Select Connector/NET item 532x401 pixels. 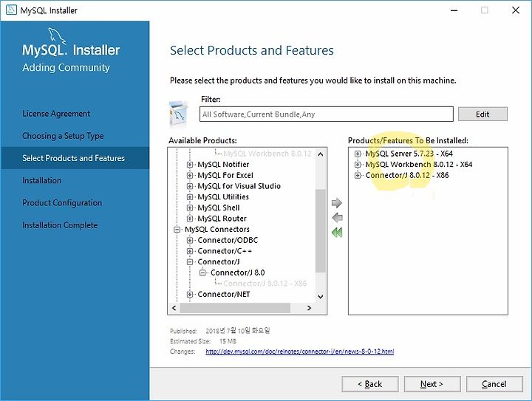tap(224, 294)
